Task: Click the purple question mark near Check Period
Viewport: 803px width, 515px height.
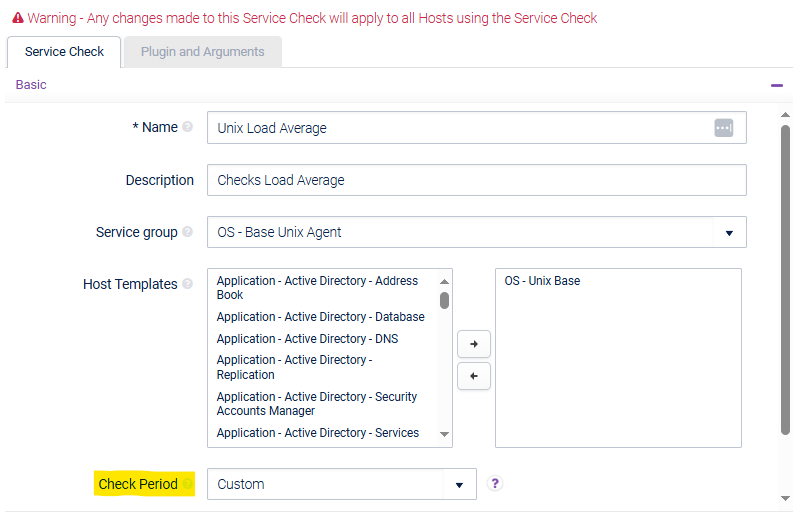Action: [x=495, y=484]
